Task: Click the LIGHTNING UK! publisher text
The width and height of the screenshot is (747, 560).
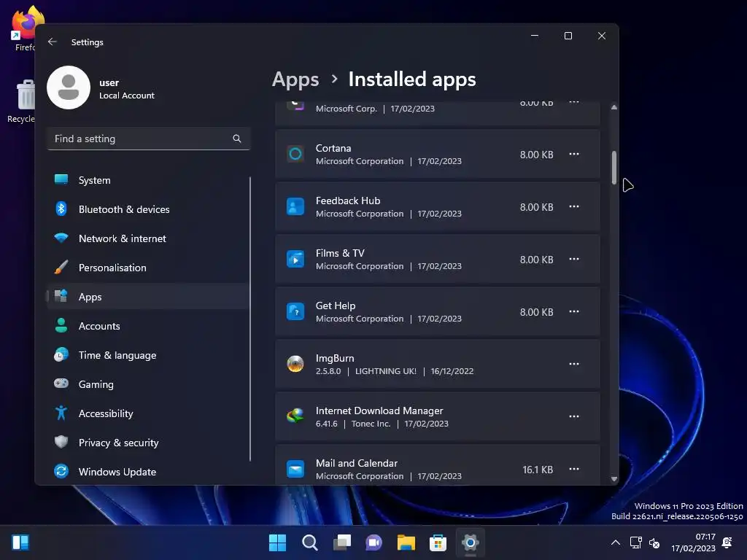Action: point(386,371)
